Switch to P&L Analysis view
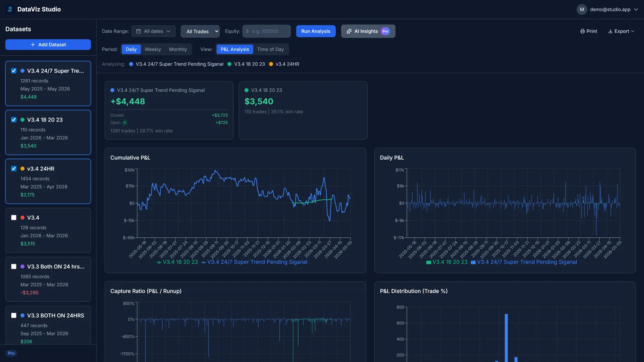644x362 pixels. 235,49
